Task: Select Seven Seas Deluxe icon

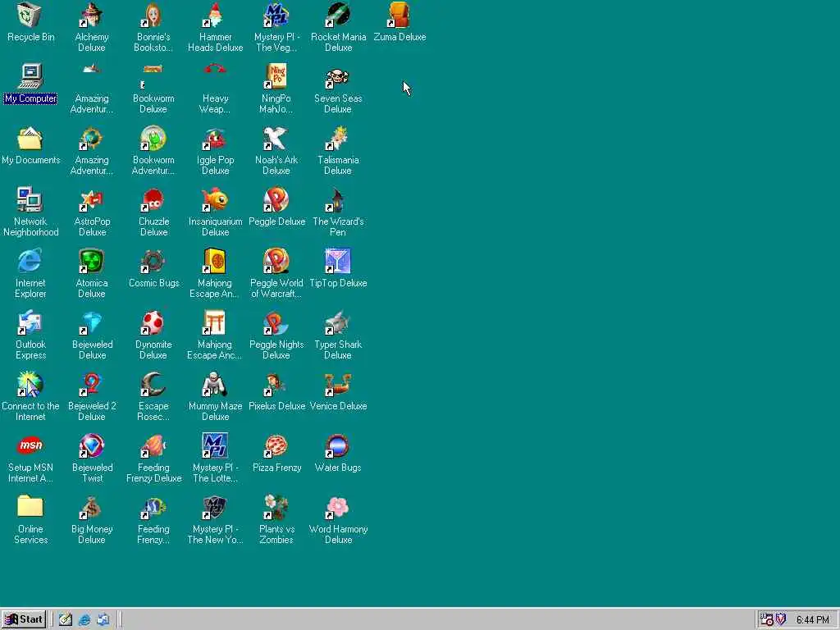Action: [x=338, y=76]
